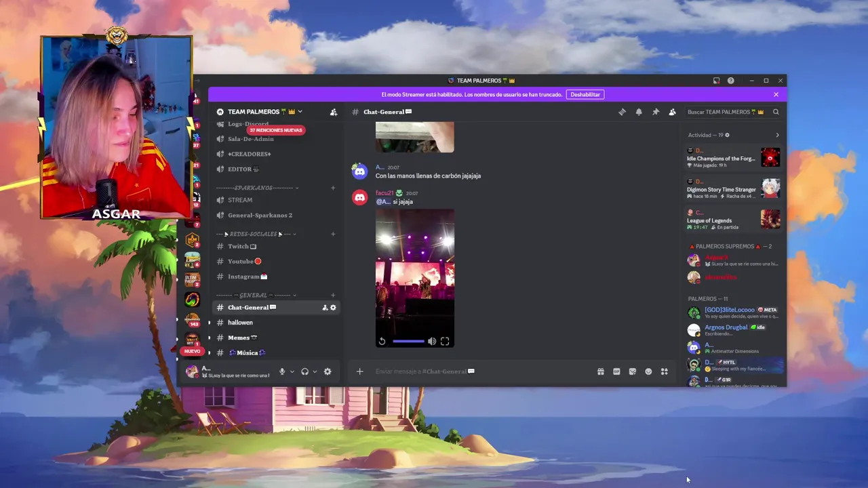Open the sticker picker
Viewport: 868px width, 488px height.
[633, 371]
